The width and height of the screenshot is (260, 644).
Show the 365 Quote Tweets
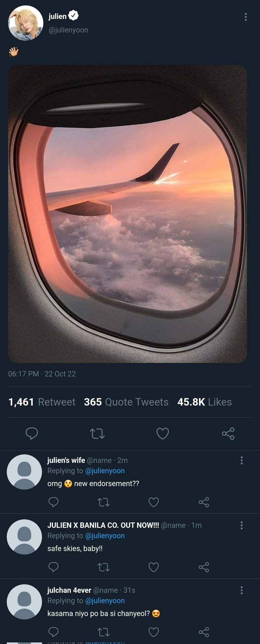[x=126, y=402]
